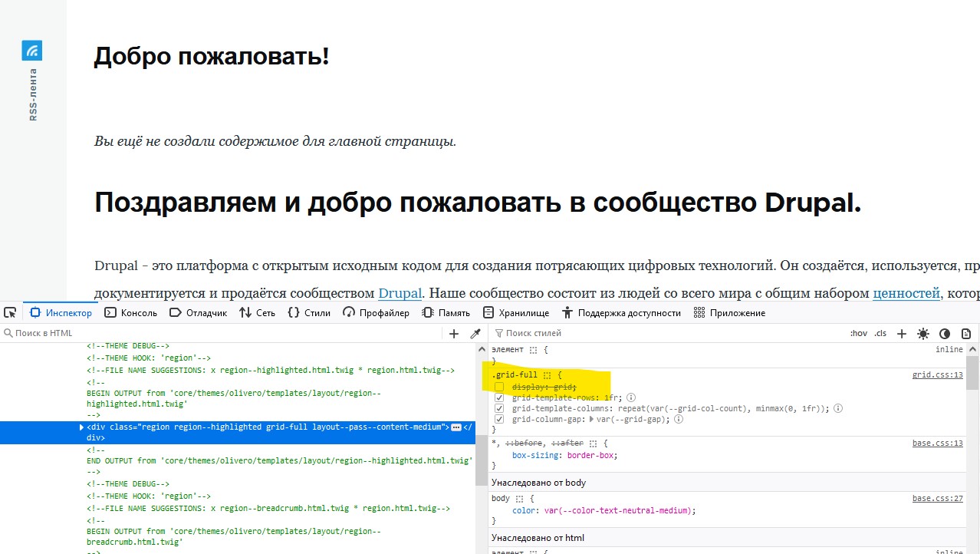The image size is (980, 554).
Task: Open the Стили tab
Action: point(309,313)
